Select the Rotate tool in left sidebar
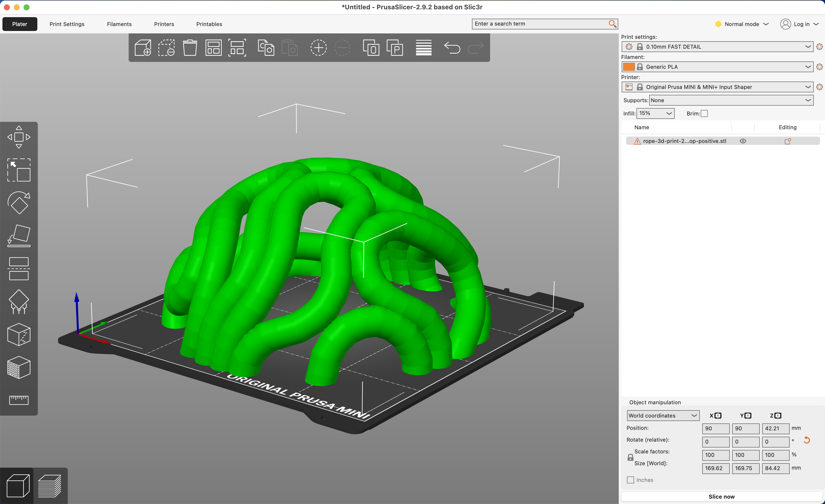 [19, 203]
